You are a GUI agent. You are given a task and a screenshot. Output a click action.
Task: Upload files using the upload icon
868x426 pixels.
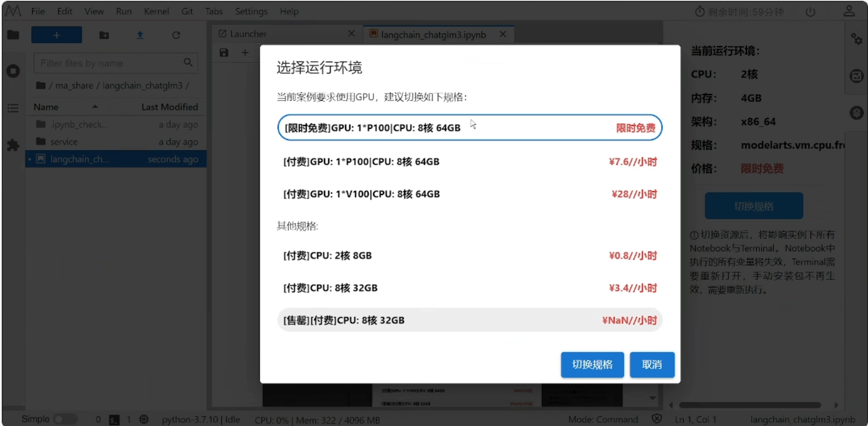(140, 35)
